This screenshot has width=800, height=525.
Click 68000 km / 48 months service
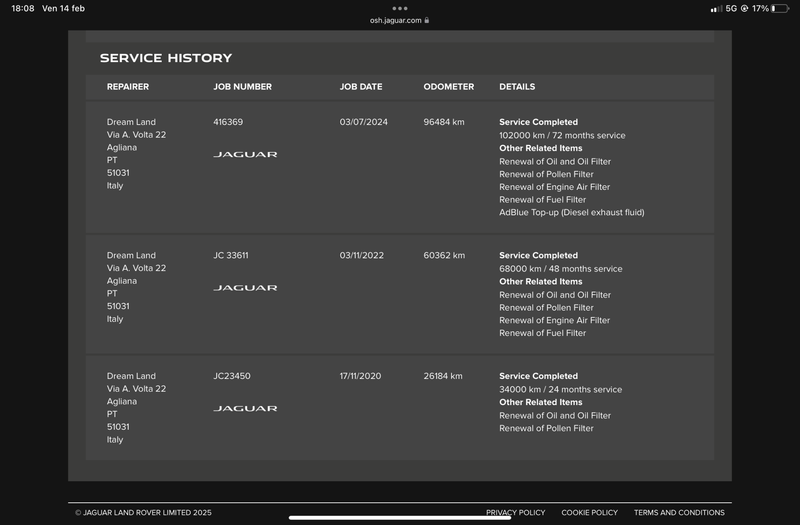tap(560, 269)
